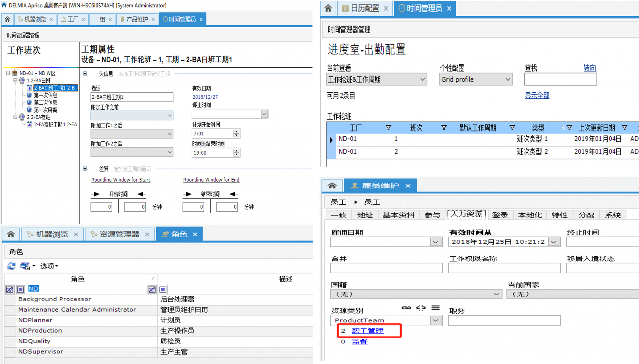This screenshot has width=639, height=364.
Task: Click the refresh icon in the 角色 toolbar
Action: (x=12, y=266)
